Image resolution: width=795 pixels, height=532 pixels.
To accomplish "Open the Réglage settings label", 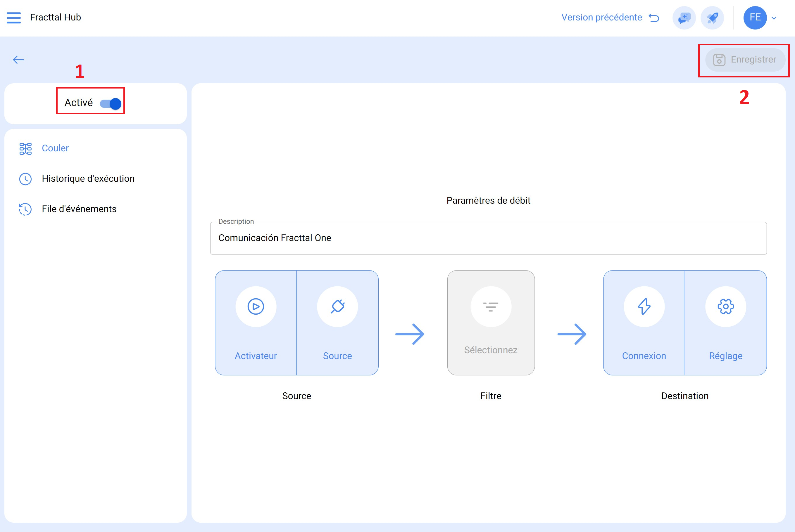I will pos(726,356).
